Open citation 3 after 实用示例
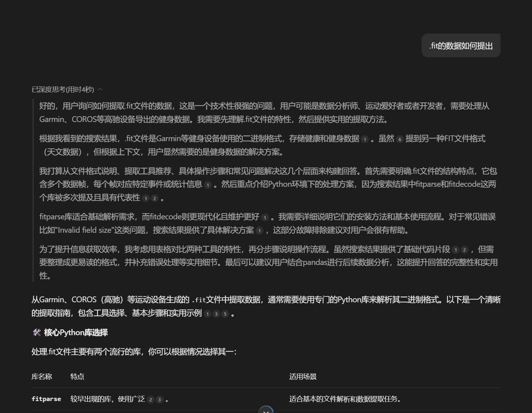 tap(216, 314)
